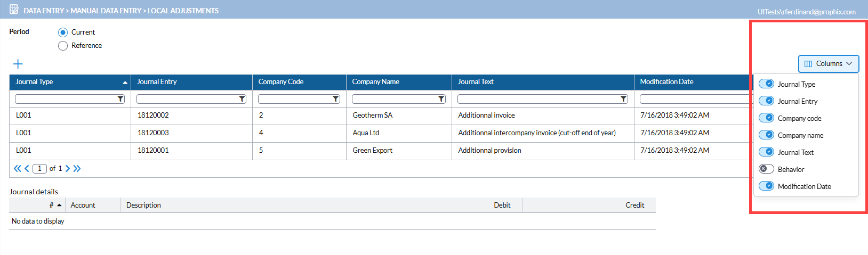Click the Journal Entry filter funnel icon
Image resolution: width=868 pixels, height=255 pixels.
click(242, 99)
